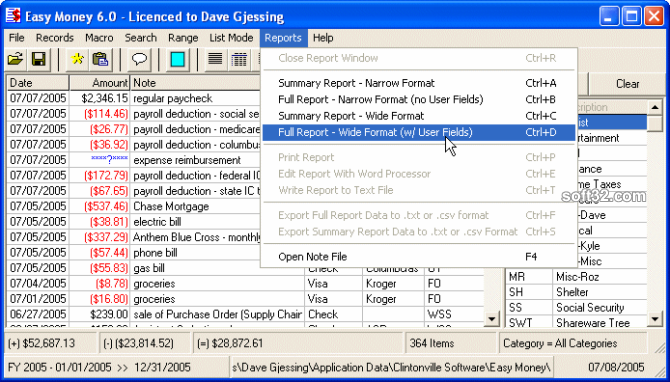
Task: Click the phone bill note
Action: 155,253
